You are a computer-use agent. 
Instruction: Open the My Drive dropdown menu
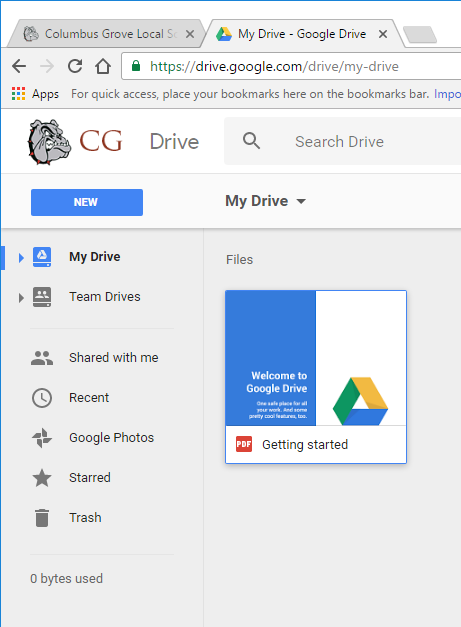[x=265, y=201]
